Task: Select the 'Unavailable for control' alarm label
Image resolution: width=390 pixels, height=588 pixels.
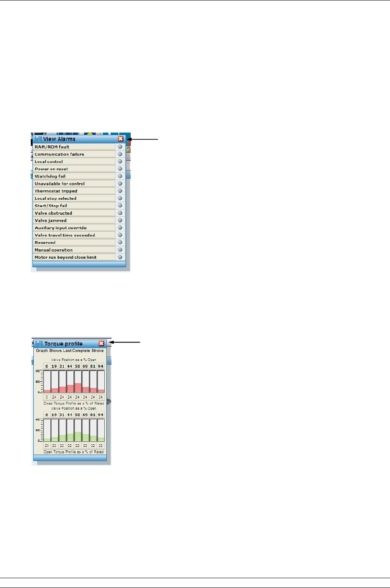Action: (60, 183)
